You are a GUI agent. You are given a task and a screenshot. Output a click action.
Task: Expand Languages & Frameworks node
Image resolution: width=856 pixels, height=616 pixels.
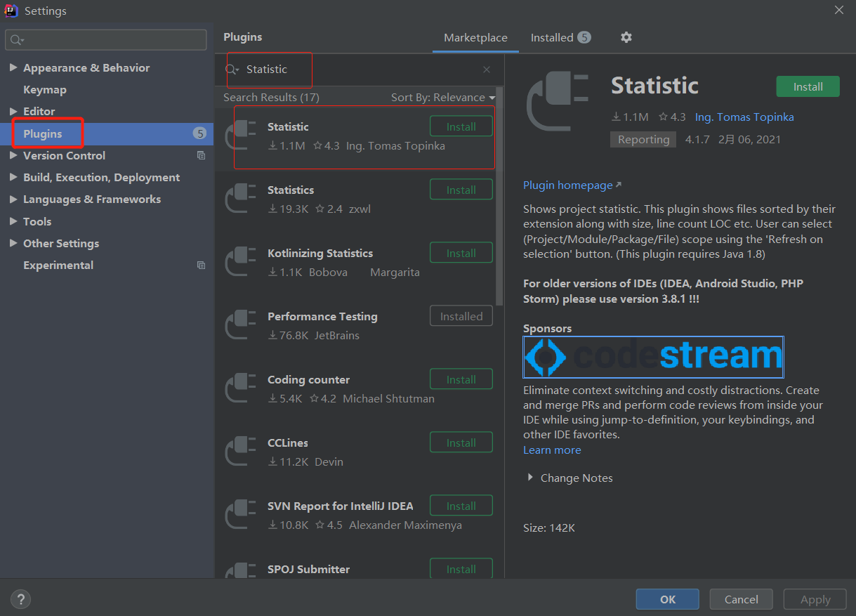[x=13, y=199]
